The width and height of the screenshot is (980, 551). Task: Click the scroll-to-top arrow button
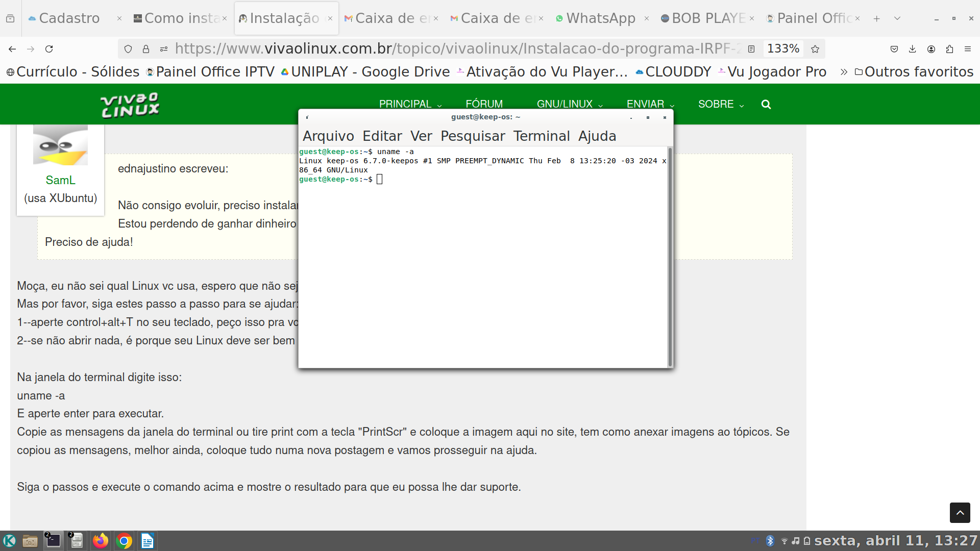960,512
